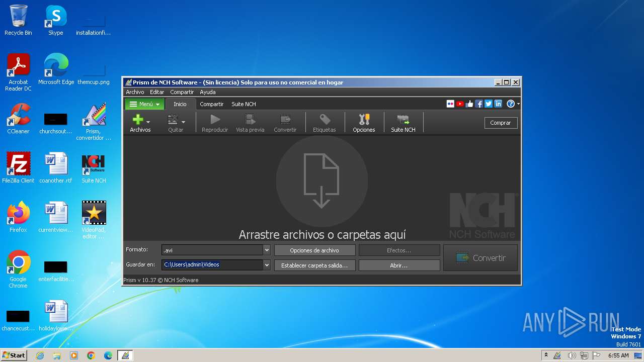Click the Comprar button
644x362 pixels.
[501, 123]
